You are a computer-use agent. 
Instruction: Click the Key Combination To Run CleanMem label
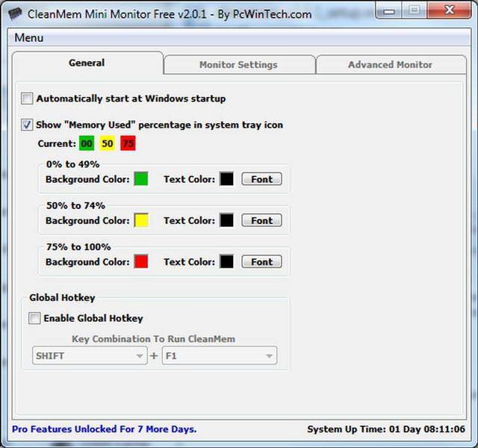pyautogui.click(x=153, y=339)
